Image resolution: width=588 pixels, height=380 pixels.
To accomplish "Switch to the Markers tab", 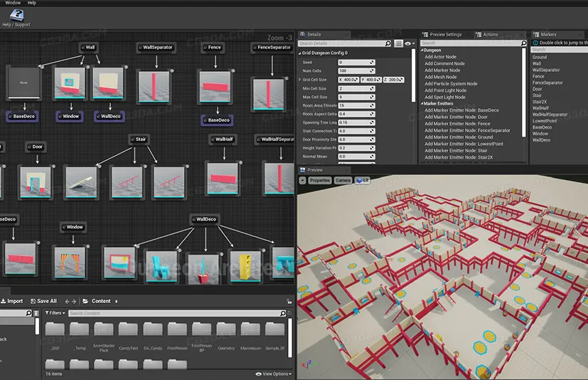I will coord(548,34).
